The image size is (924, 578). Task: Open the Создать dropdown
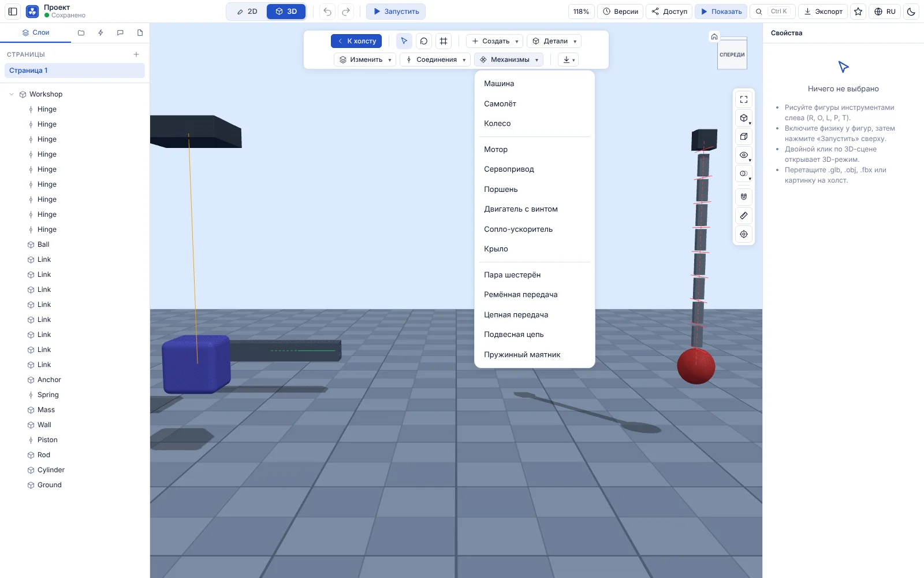pyautogui.click(x=494, y=41)
